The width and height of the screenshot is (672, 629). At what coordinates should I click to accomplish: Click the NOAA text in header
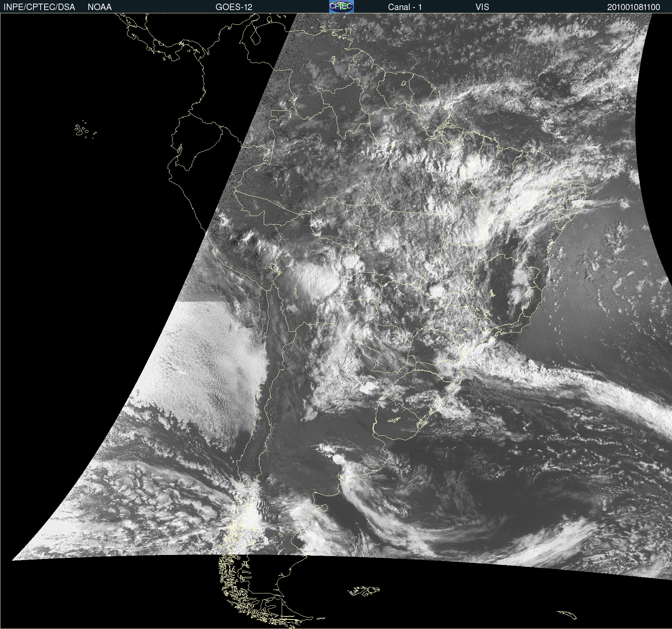coord(100,7)
